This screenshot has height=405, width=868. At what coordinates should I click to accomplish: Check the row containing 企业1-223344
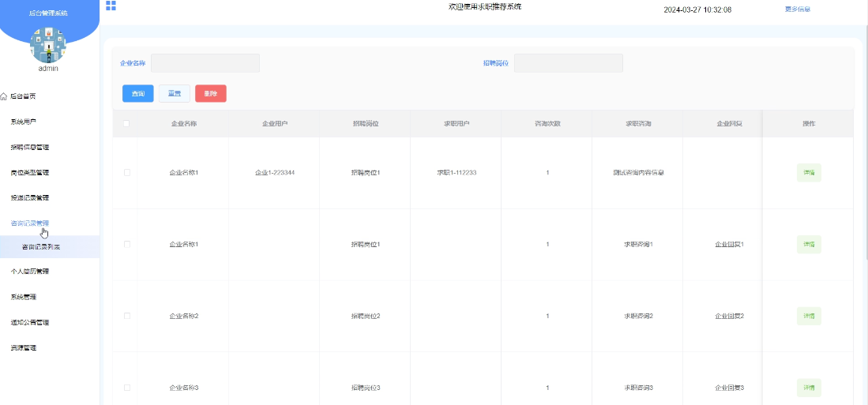pos(127,173)
